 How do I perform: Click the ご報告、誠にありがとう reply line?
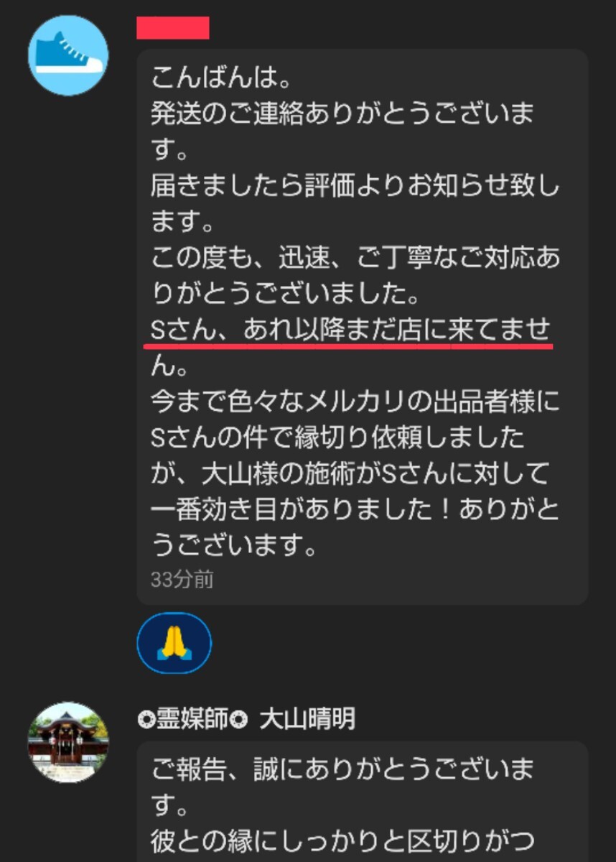point(342,770)
